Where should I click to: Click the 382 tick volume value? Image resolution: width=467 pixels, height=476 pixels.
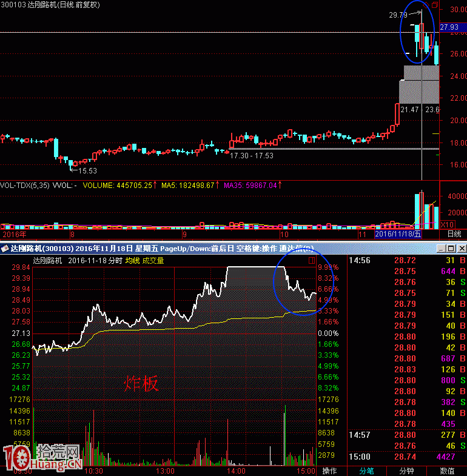pos(448,402)
